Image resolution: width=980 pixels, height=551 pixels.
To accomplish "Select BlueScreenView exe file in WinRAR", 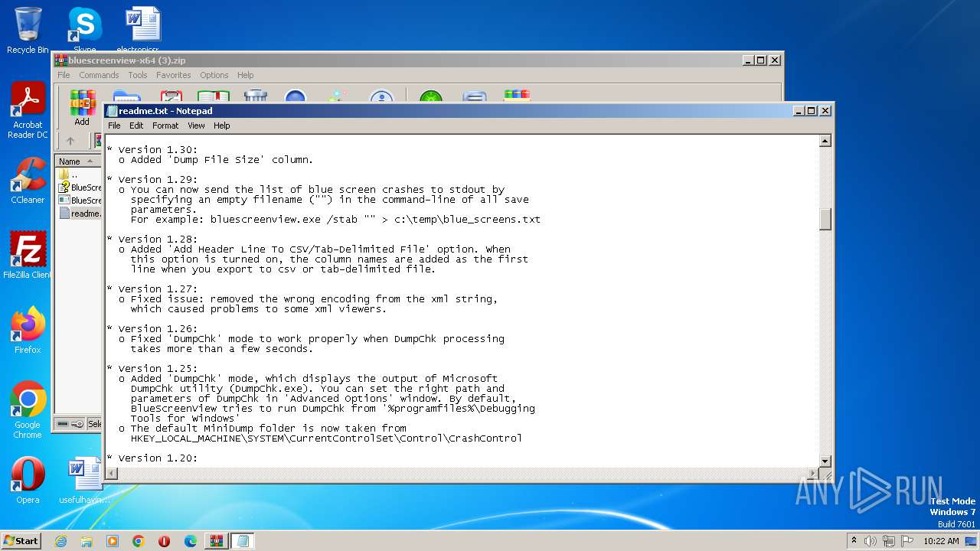I will 80,201.
